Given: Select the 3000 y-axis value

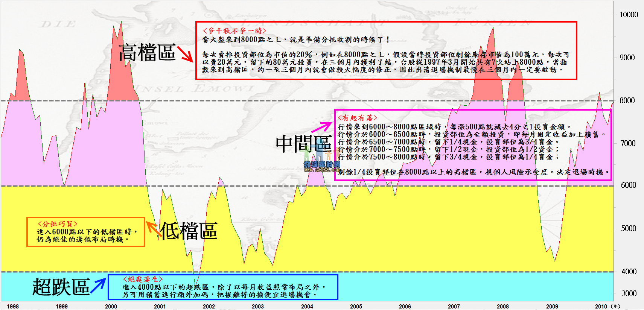Looking at the screenshot, I should [x=629, y=293].
